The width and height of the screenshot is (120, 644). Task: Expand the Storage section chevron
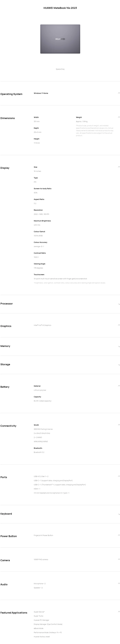click(119, 365)
